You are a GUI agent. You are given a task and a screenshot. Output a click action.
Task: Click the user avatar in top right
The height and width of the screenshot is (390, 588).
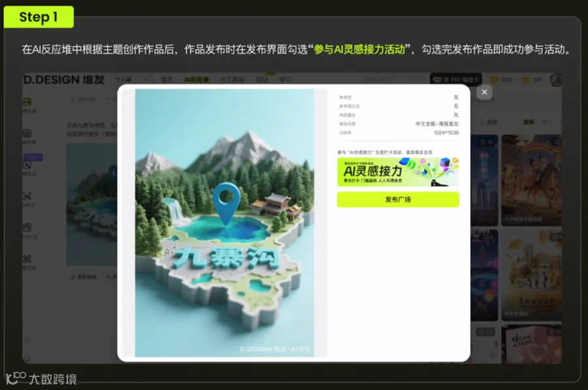(555, 80)
